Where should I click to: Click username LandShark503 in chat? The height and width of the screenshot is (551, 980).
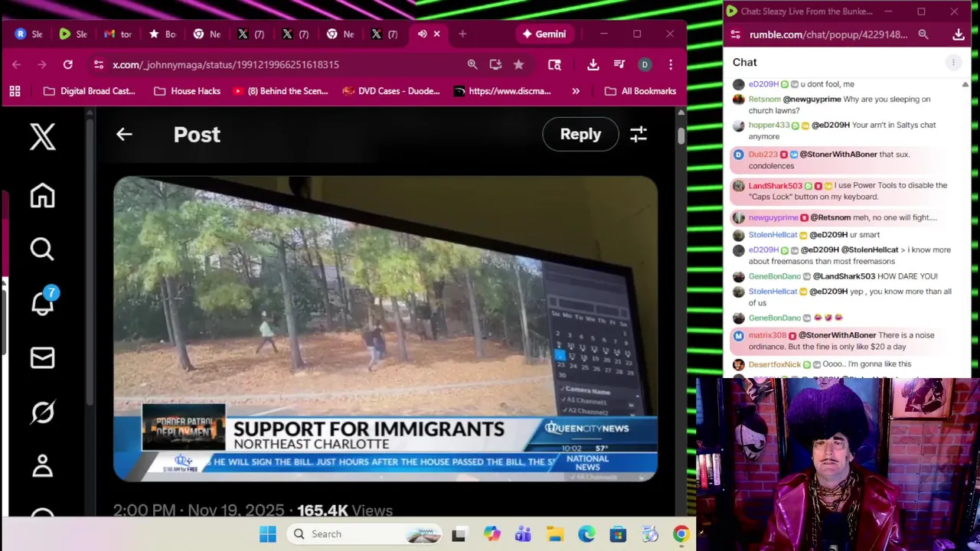[776, 186]
